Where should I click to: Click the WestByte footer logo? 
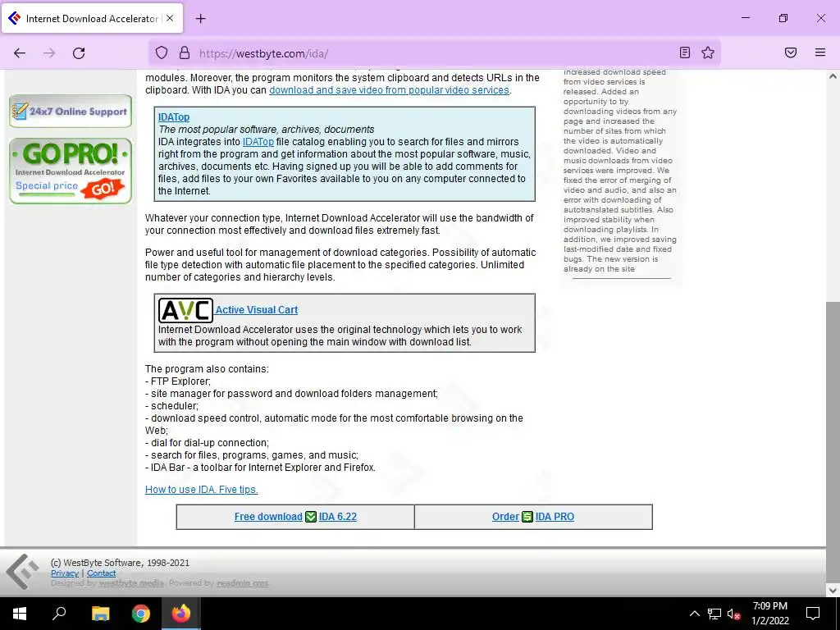pyautogui.click(x=22, y=572)
